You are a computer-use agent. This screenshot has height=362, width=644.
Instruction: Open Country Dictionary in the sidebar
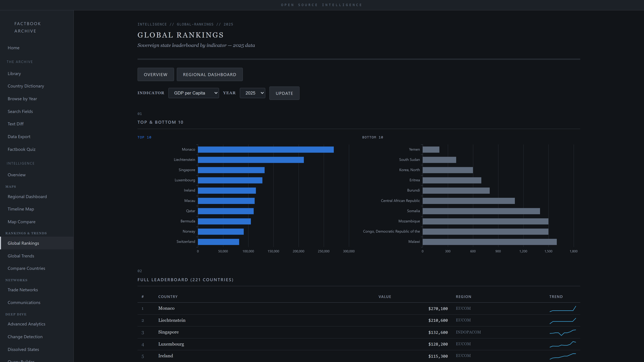pos(26,86)
